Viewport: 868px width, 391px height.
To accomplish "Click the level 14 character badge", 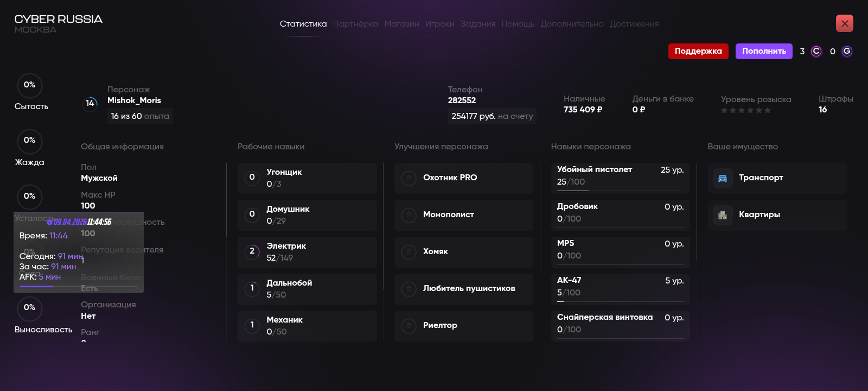I will (x=90, y=103).
